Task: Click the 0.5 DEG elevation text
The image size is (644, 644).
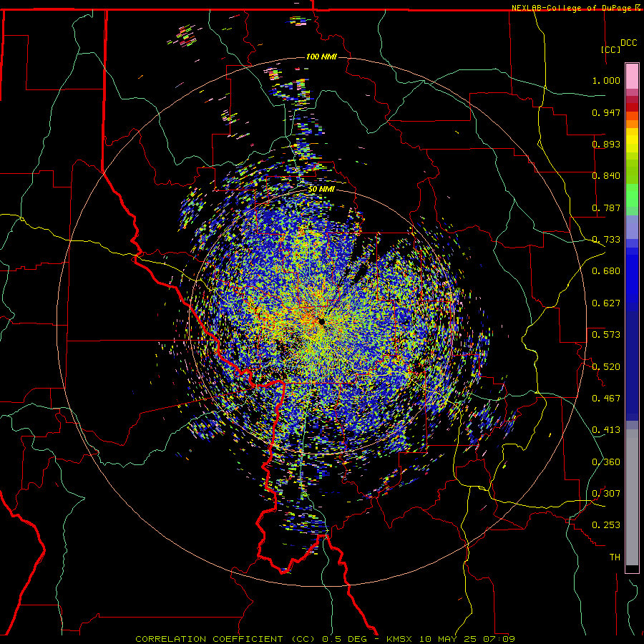Action: point(345,639)
